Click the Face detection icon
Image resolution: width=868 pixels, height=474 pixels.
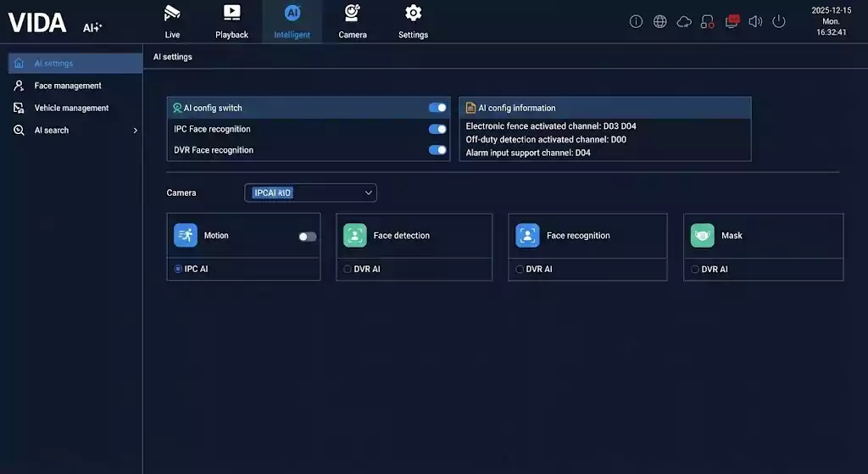[x=354, y=236]
